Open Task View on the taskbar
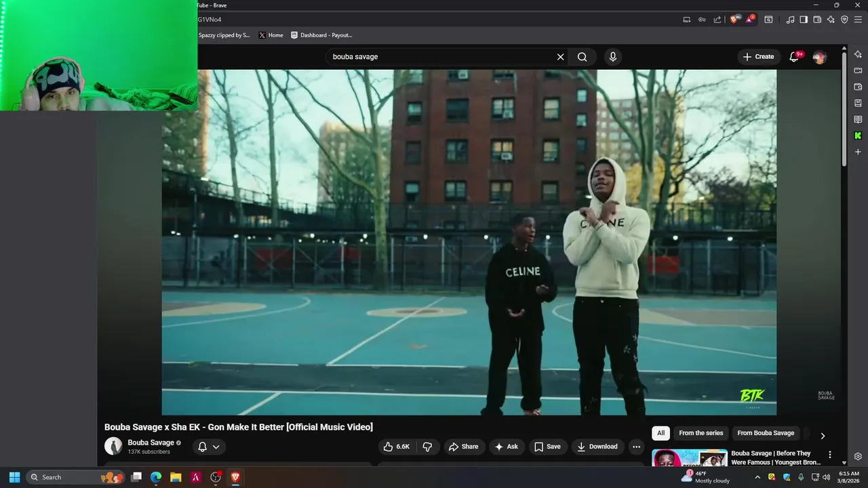Image resolution: width=868 pixels, height=488 pixels. coord(136,477)
